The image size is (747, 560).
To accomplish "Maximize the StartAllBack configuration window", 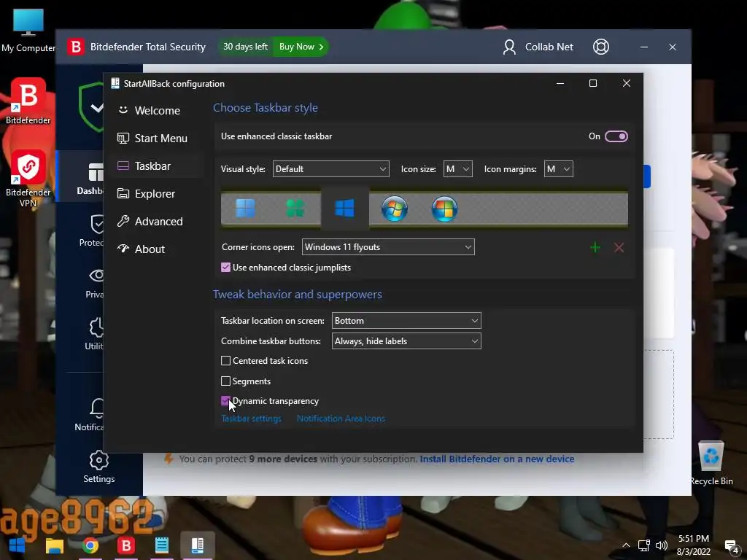I will pyautogui.click(x=593, y=83).
